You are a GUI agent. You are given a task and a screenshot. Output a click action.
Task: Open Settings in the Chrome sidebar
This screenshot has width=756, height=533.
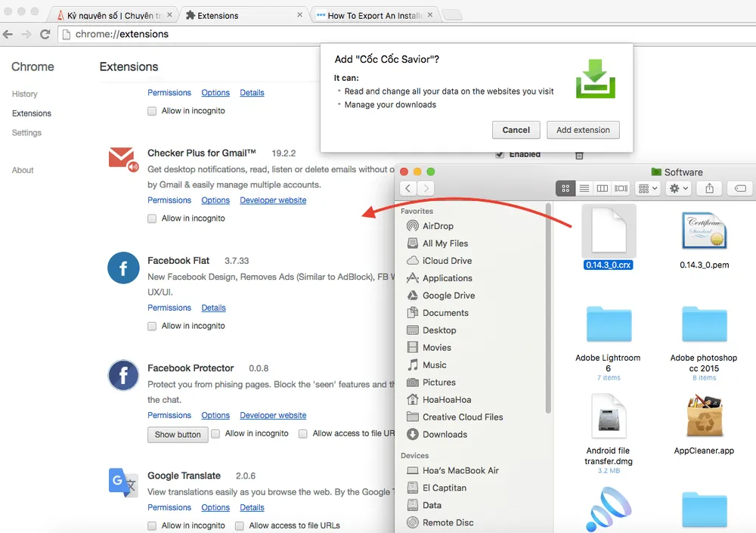[x=26, y=133]
